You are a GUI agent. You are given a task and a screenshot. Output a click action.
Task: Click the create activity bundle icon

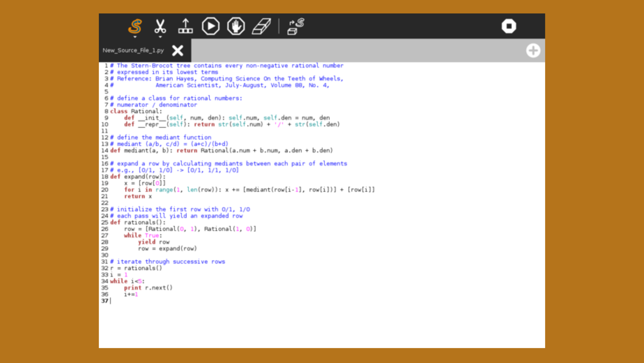point(296,26)
